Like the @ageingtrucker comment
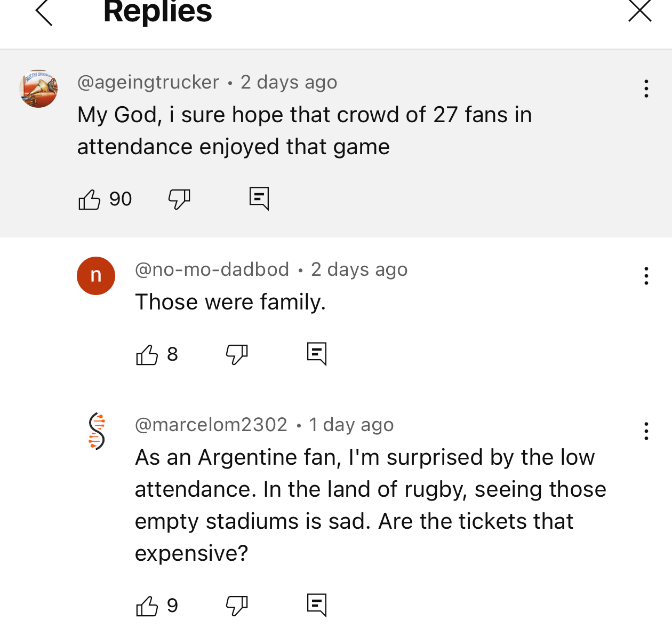The image size is (672, 628). [90, 200]
